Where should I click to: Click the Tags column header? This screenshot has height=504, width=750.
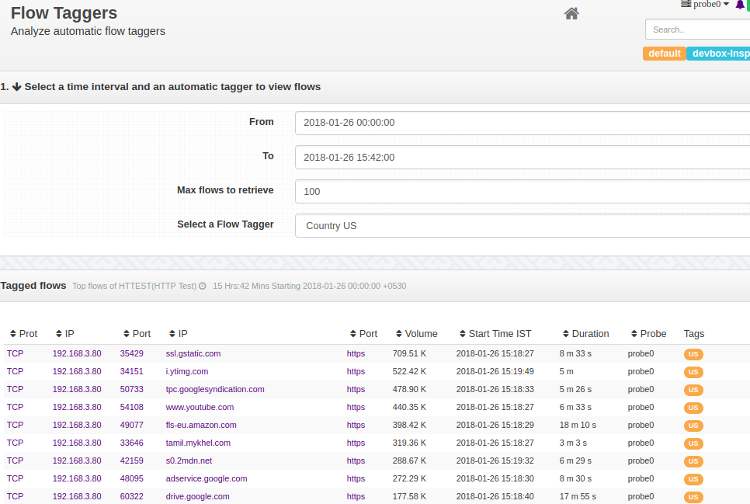click(x=694, y=334)
